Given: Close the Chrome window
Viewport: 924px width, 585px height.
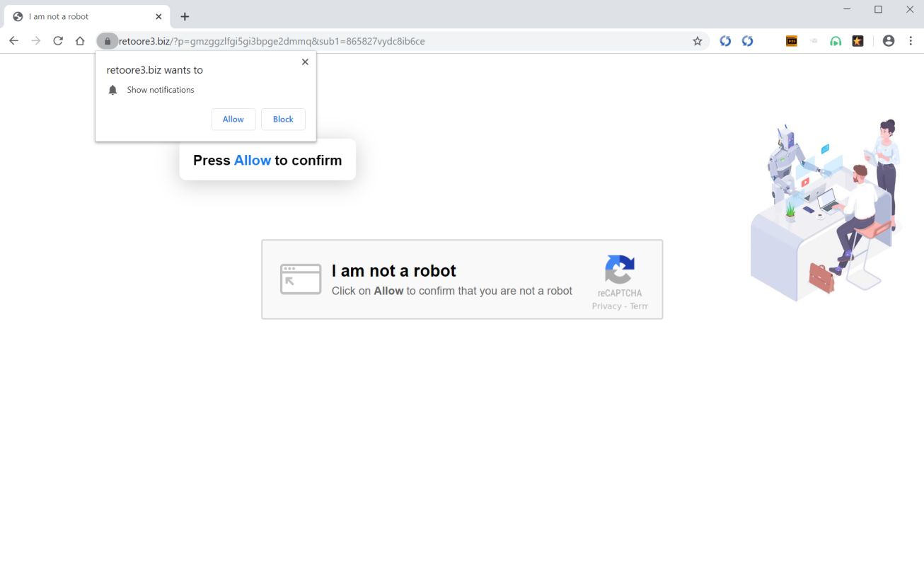Looking at the screenshot, I should click(910, 9).
